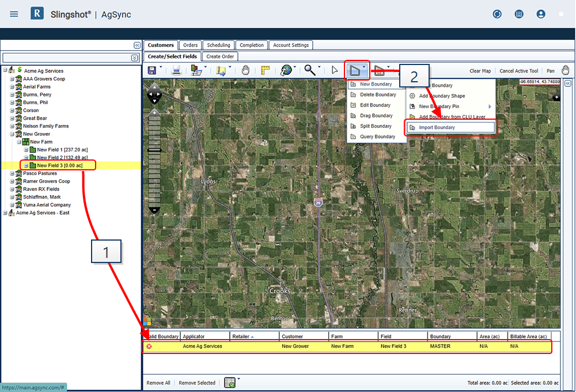This screenshot has height=392, width=576.
Task: Expand the Aerial Farms node
Action: 12,87
